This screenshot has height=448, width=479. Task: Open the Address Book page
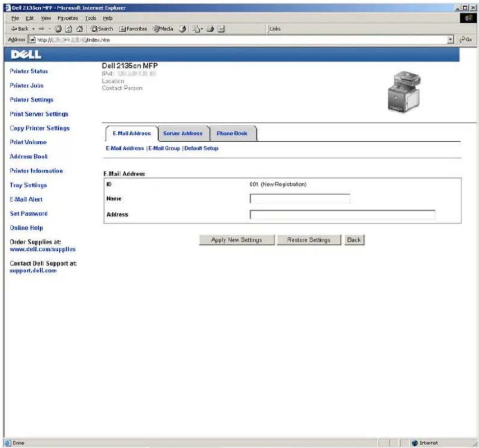coord(28,157)
